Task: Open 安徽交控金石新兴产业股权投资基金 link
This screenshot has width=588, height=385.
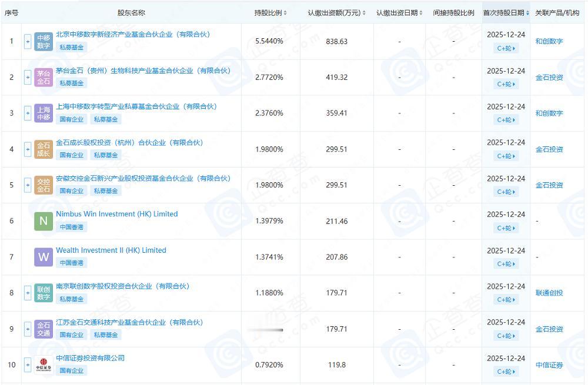Action: (x=143, y=178)
